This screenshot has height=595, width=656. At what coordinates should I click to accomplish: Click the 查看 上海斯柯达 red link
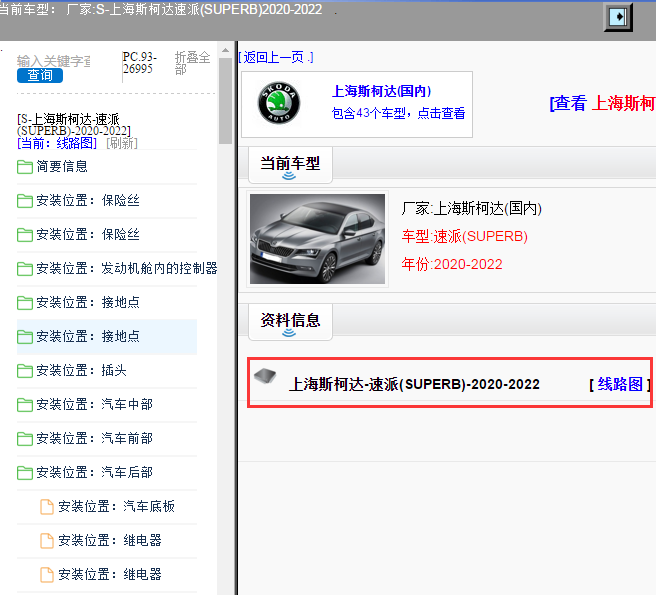(602, 103)
